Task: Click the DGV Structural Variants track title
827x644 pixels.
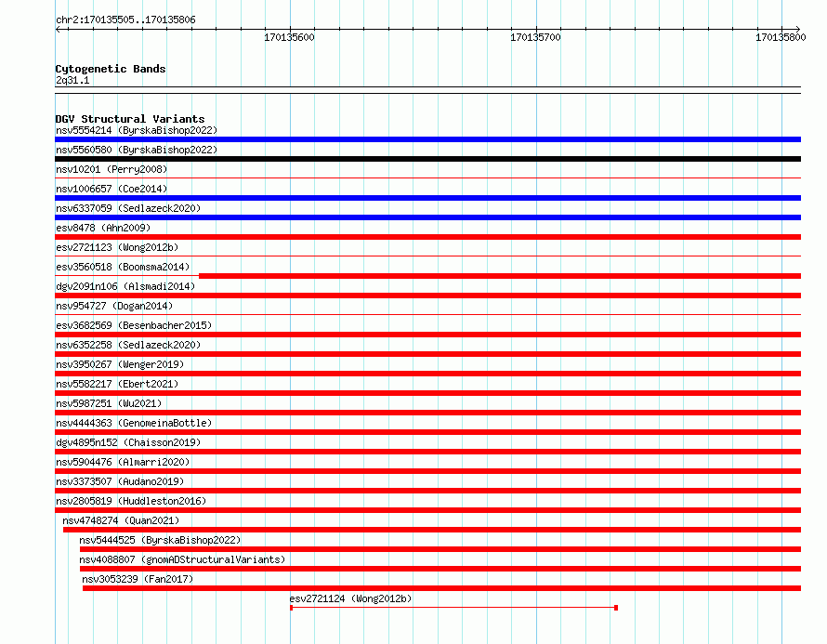Action: [x=130, y=119]
